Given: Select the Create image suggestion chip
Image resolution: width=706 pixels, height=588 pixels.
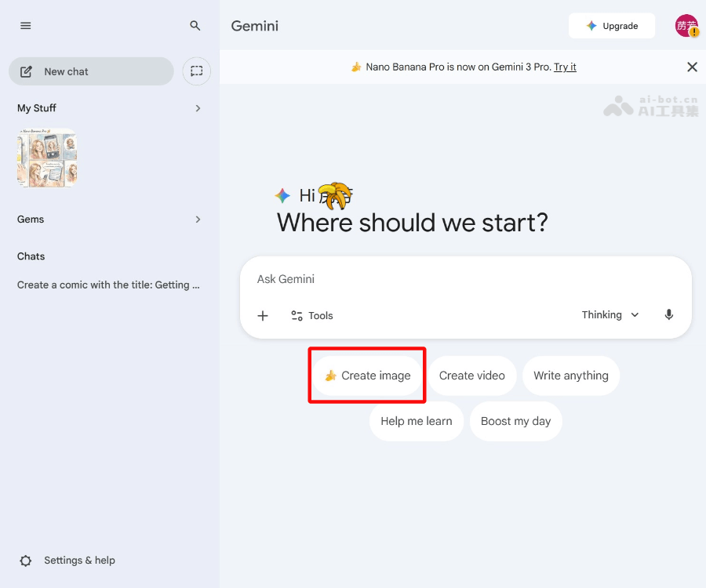Looking at the screenshot, I should [367, 376].
